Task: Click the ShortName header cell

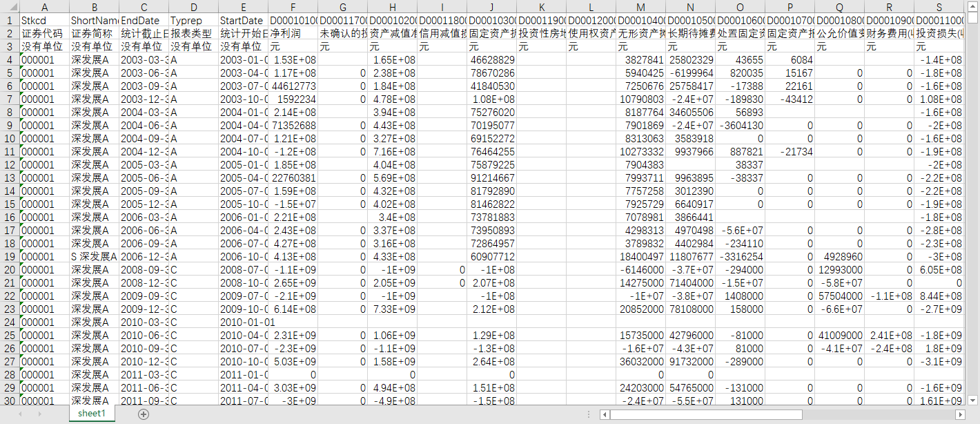Action: point(94,20)
